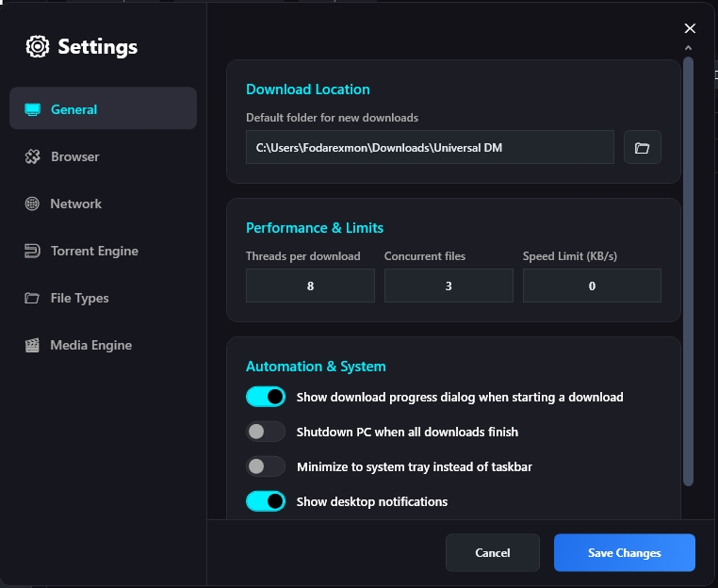Click the Speed Limit (KB/s) field

592,286
